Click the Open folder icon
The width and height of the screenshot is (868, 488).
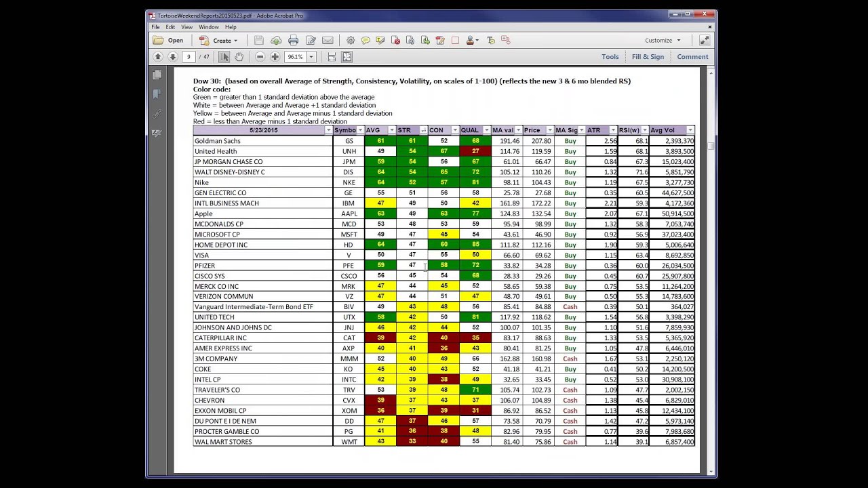[158, 41]
